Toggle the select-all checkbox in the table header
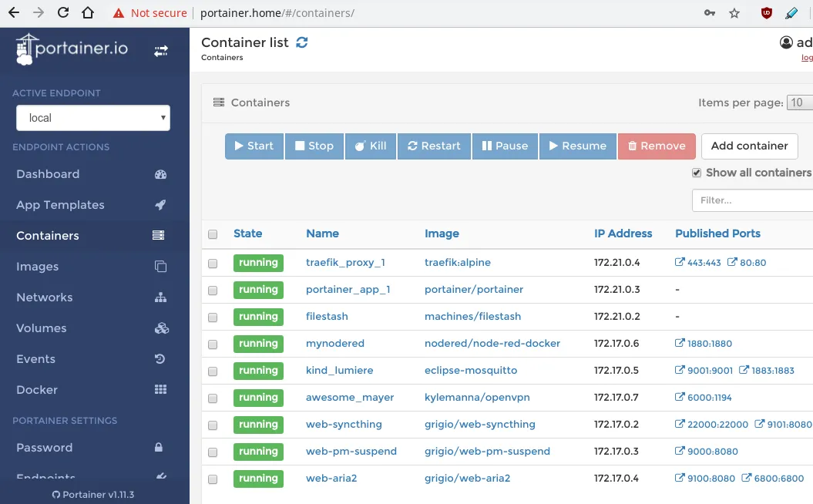The width and height of the screenshot is (813, 504). pos(213,234)
